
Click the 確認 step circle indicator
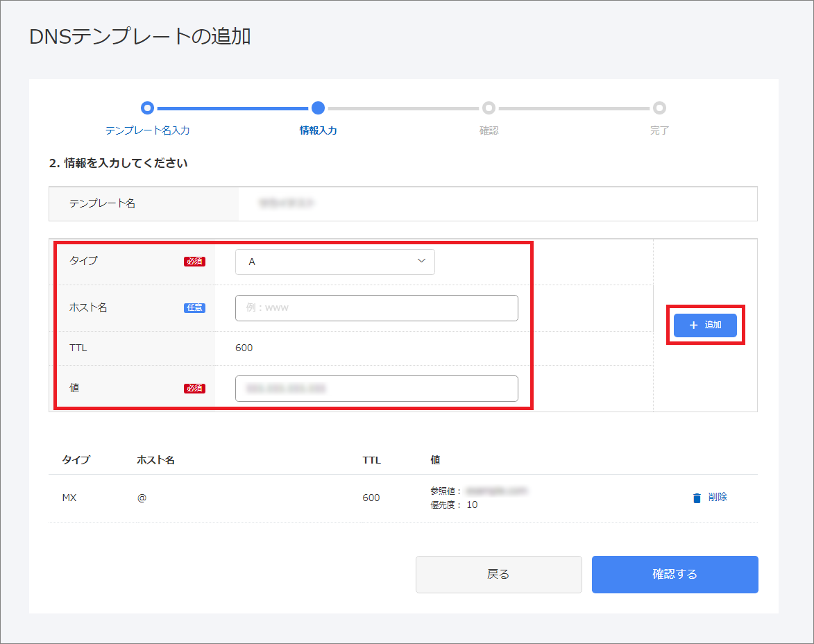pos(489,108)
